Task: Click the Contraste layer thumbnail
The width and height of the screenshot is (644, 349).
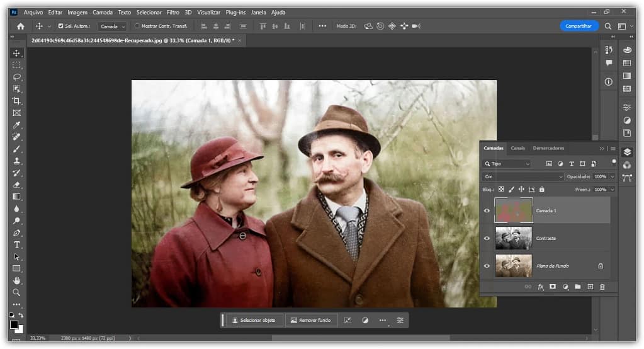Action: pyautogui.click(x=514, y=238)
